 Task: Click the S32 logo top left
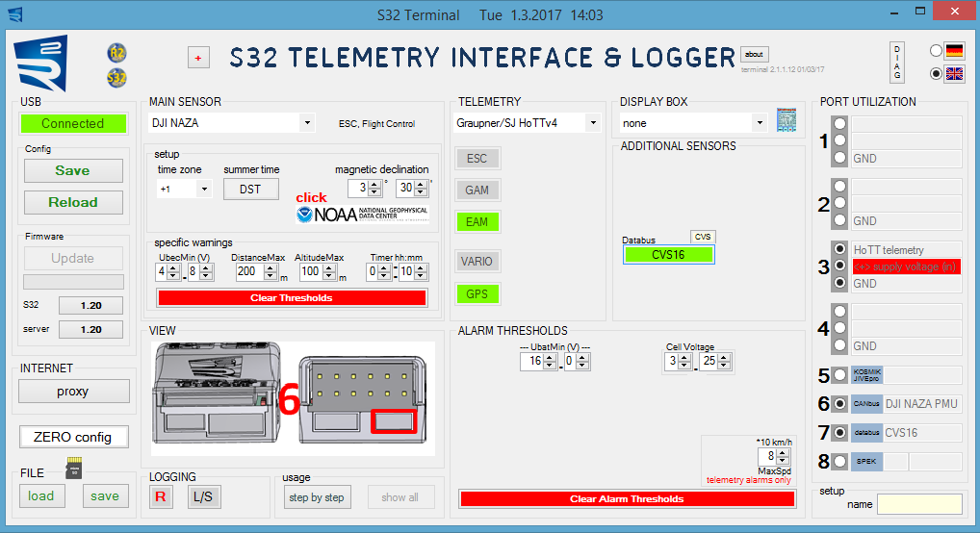tap(41, 63)
